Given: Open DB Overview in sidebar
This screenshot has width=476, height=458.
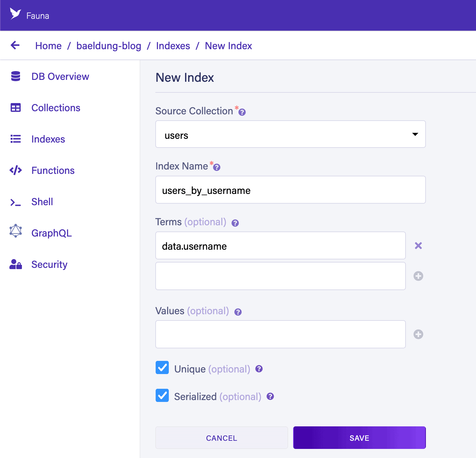Looking at the screenshot, I should pyautogui.click(x=60, y=76).
